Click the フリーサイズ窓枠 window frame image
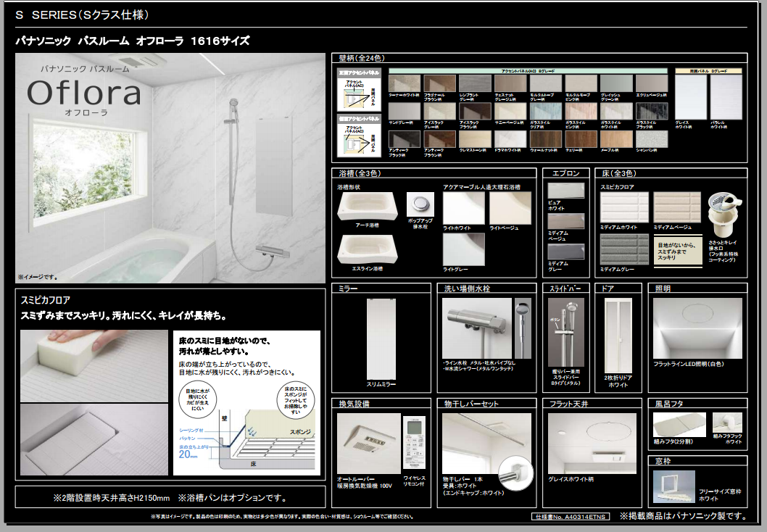The image size is (767, 532). pyautogui.click(x=674, y=486)
